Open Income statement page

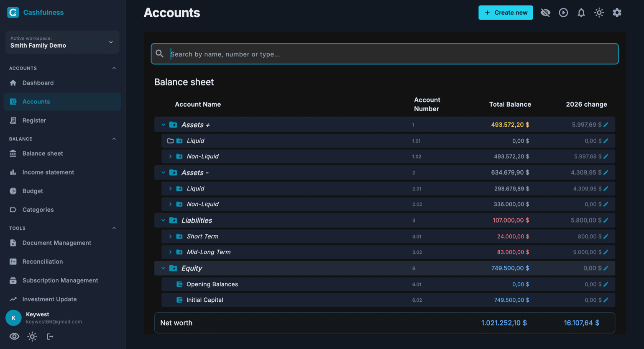62,172
